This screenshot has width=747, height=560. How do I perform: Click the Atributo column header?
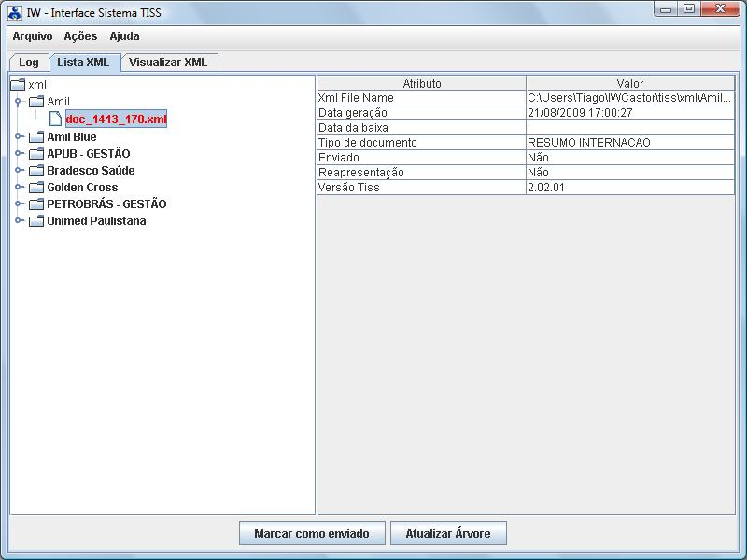(422, 83)
